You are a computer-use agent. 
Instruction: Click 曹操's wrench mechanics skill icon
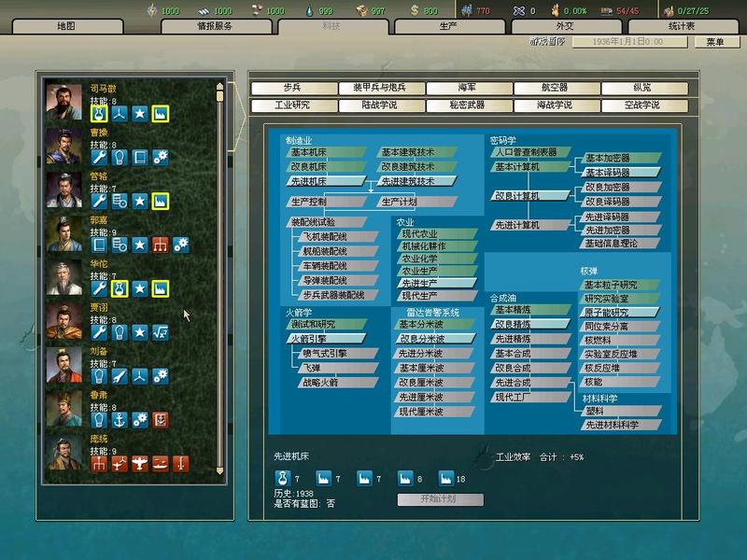click(98, 157)
